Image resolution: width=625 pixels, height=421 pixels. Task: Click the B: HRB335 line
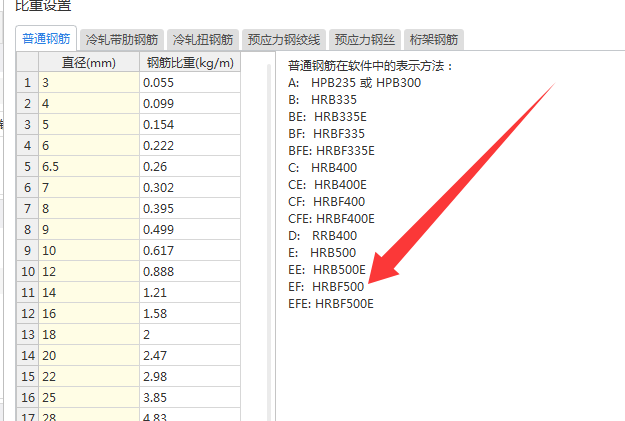(x=322, y=100)
